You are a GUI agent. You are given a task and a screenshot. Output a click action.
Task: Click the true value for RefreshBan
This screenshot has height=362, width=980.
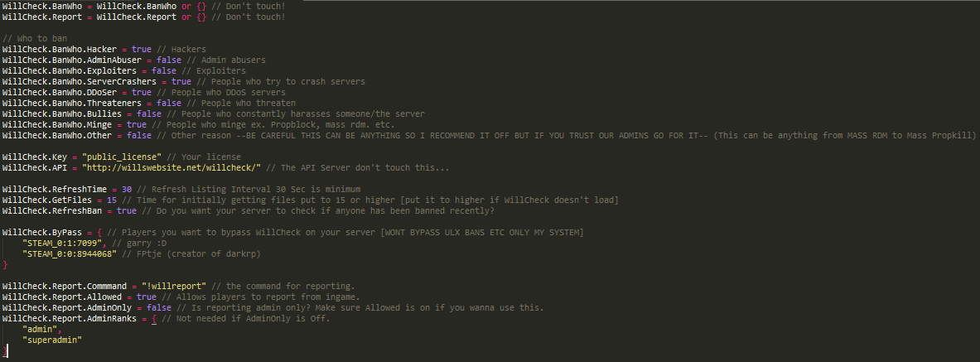(x=127, y=211)
